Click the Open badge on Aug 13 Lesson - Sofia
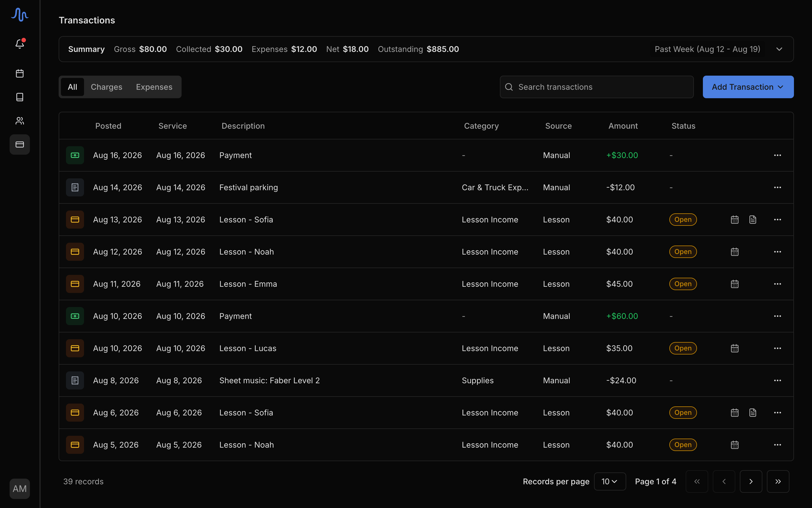 (x=683, y=220)
